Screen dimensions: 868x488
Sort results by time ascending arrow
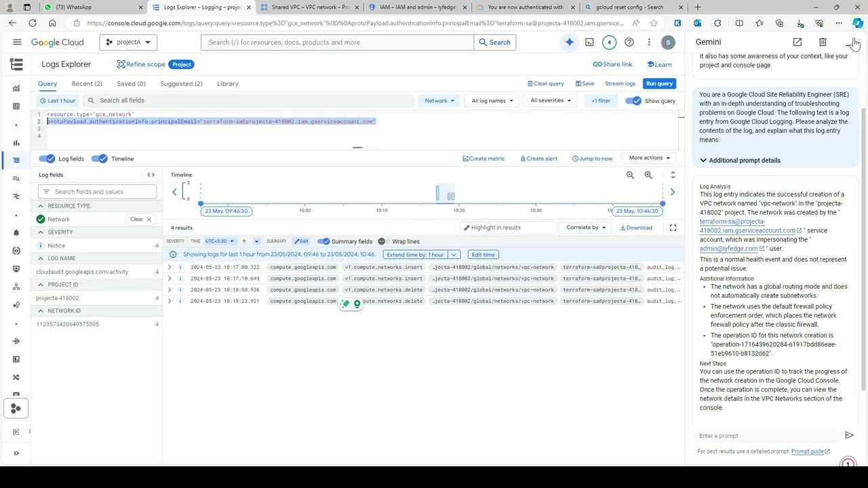244,241
